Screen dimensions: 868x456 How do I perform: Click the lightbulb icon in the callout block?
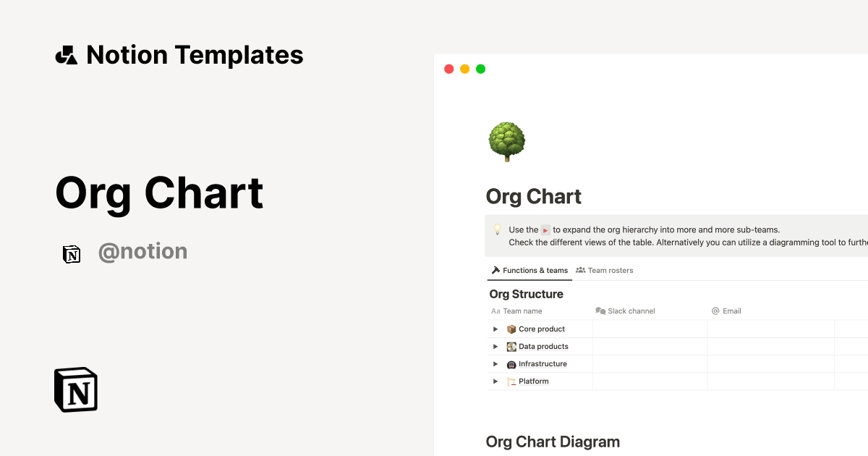(x=497, y=229)
